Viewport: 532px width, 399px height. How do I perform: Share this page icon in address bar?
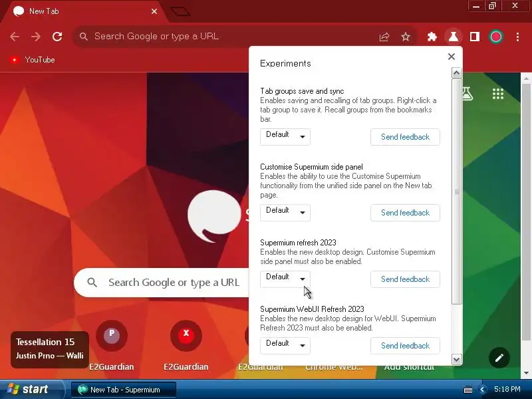point(384,37)
